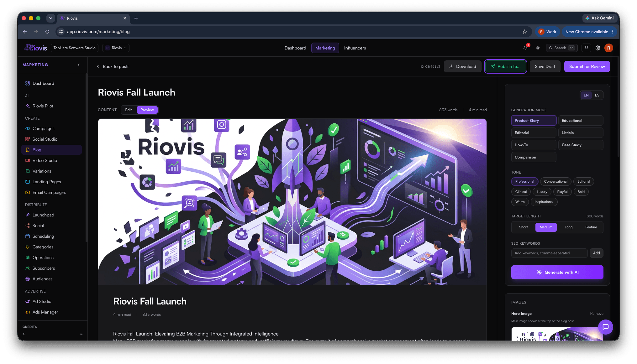The width and height of the screenshot is (637, 364).
Task: Switch content view to Preview
Action: click(147, 110)
